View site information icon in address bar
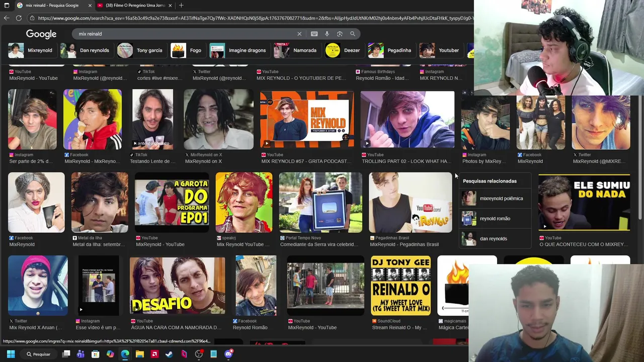Image resolution: width=644 pixels, height=362 pixels. point(32,18)
